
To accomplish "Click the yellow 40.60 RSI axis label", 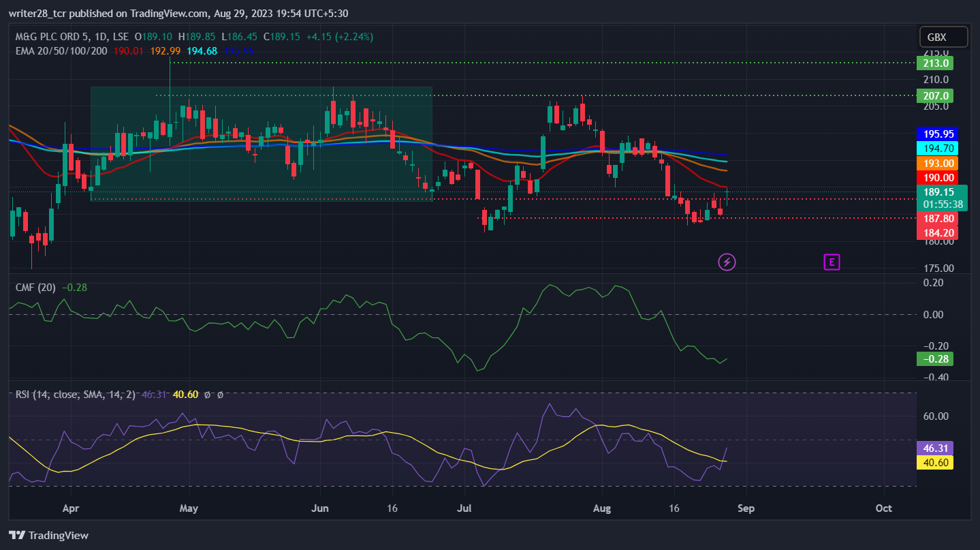I will (935, 463).
